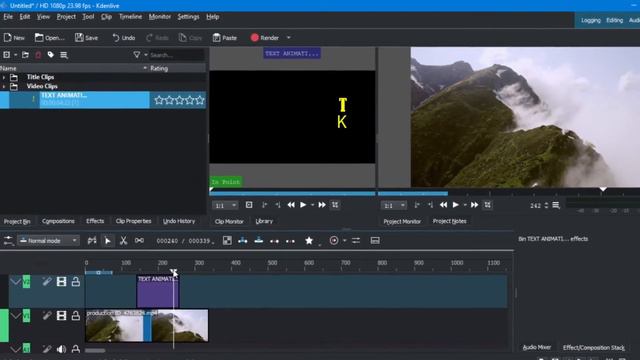The image size is (640, 360).
Task: Open the Normal mode dropdown
Action: (49, 240)
